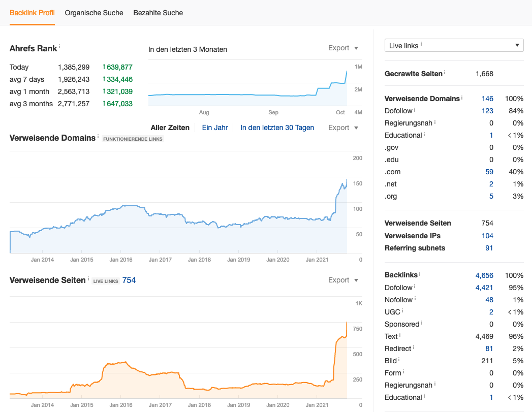Switch chart range to Ein Jahr
The height and width of the screenshot is (412, 532).
[214, 128]
